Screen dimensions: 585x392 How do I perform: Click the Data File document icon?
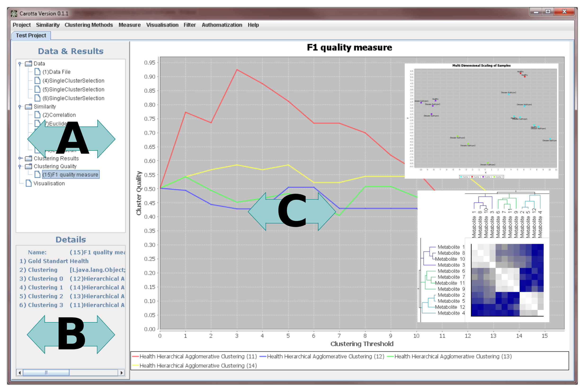(37, 72)
